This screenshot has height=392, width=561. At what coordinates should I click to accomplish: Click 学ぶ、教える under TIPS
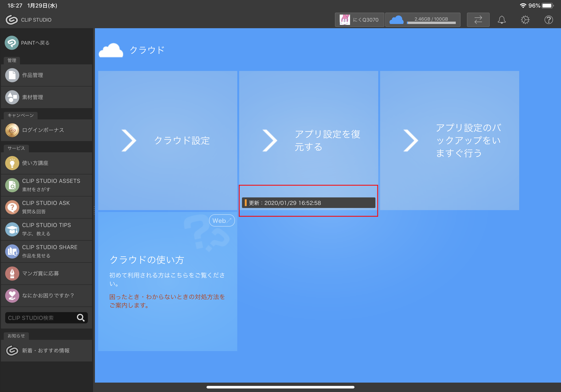[x=36, y=234]
